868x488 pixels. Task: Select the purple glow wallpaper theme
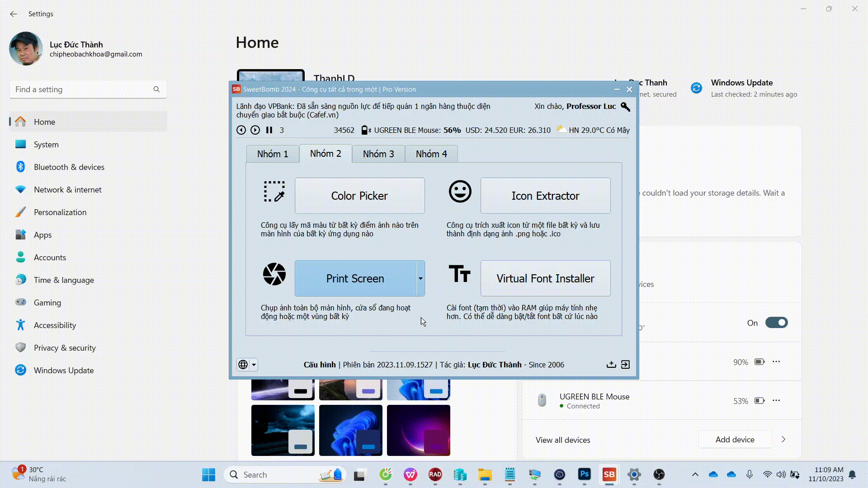pyautogui.click(x=418, y=430)
